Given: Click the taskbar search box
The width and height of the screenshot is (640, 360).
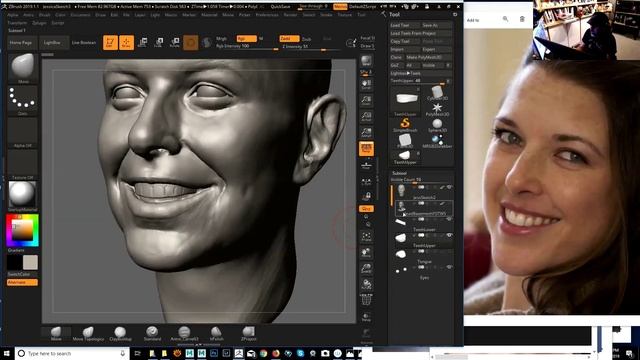Looking at the screenshot, I should click(72, 353).
